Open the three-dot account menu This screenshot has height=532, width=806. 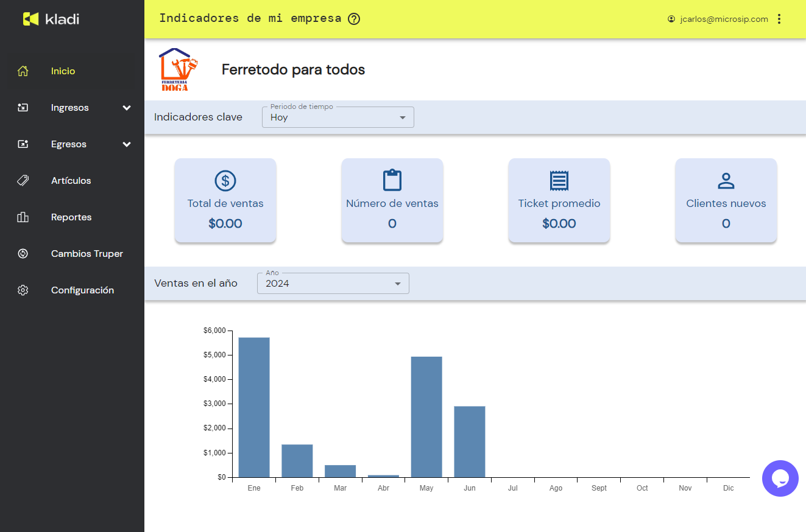coord(779,19)
